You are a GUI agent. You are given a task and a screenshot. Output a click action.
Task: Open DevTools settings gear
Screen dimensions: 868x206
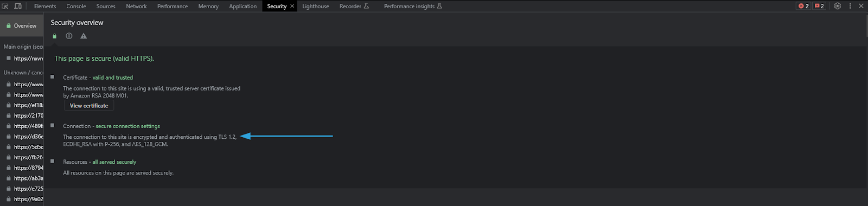click(x=838, y=6)
